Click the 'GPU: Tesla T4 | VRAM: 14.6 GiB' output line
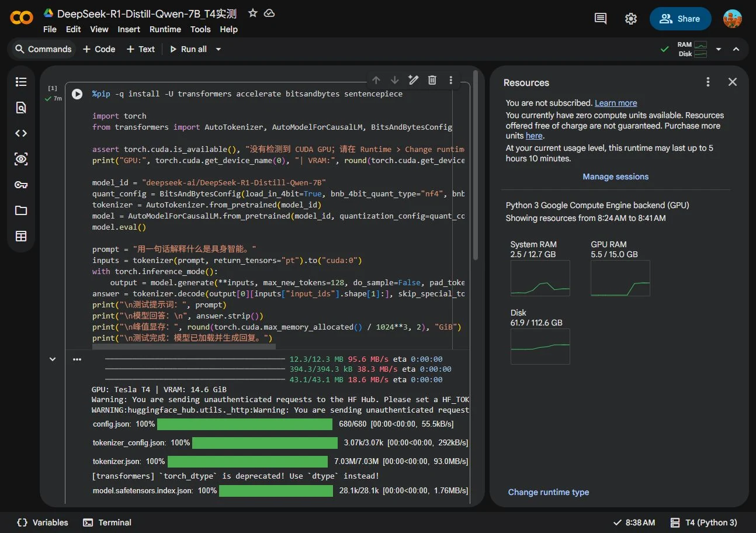The height and width of the screenshot is (533, 756). (x=159, y=389)
